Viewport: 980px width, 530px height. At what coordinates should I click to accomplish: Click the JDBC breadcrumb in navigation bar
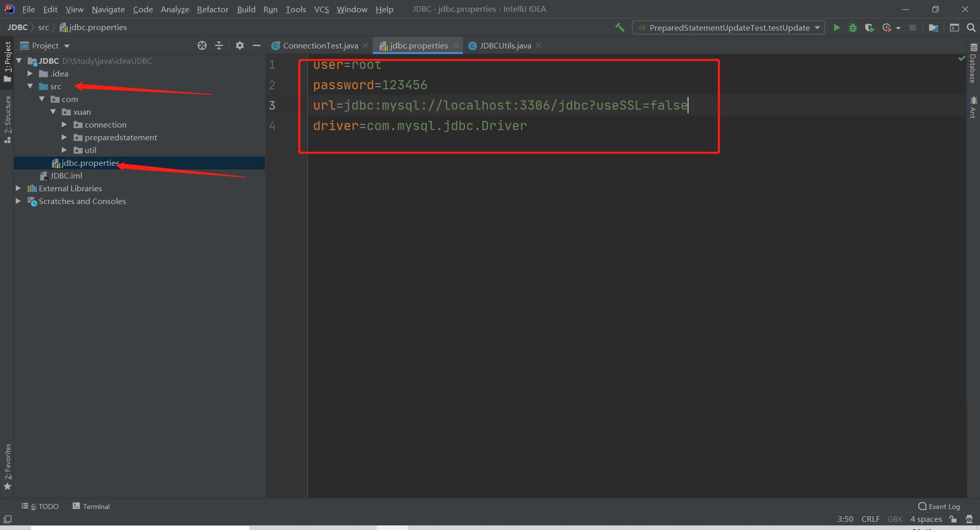pos(17,28)
